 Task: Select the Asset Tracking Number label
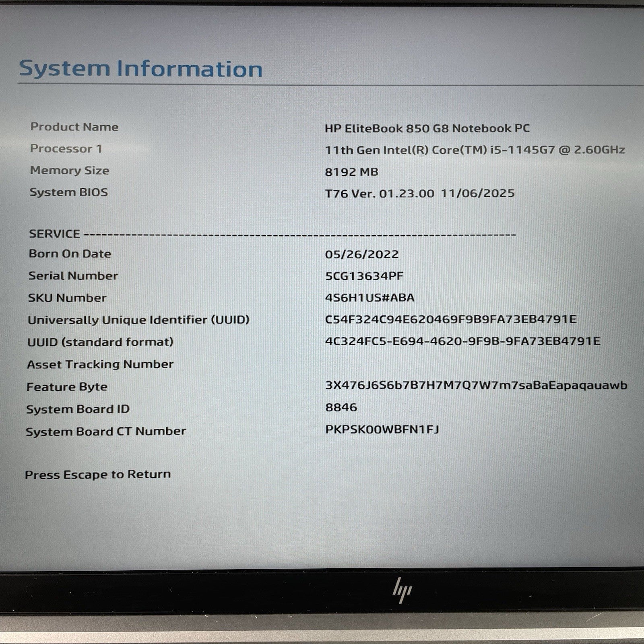point(100,364)
